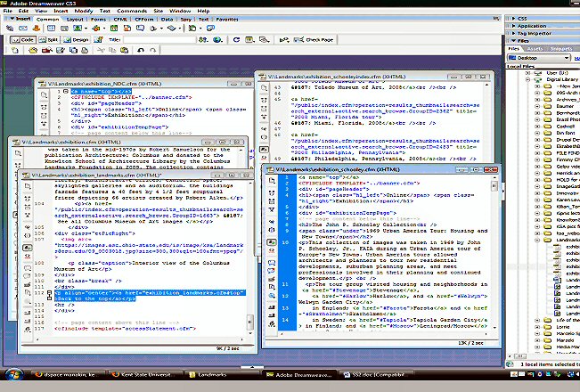
Task: Switch to Design view
Action: [x=77, y=39]
